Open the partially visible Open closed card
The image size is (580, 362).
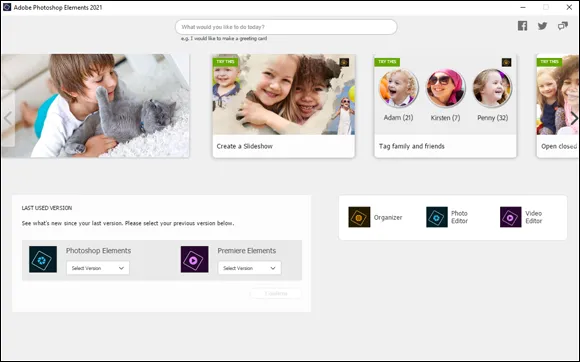(558, 106)
